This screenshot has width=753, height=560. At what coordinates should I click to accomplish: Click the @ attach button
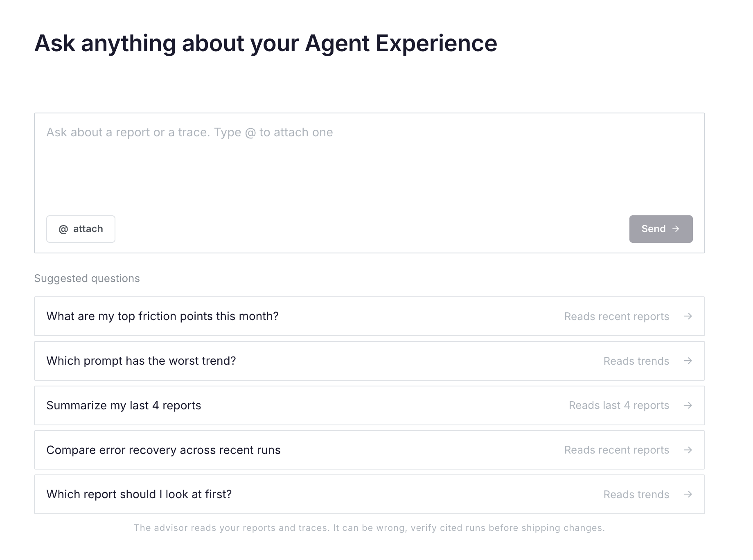[81, 229]
